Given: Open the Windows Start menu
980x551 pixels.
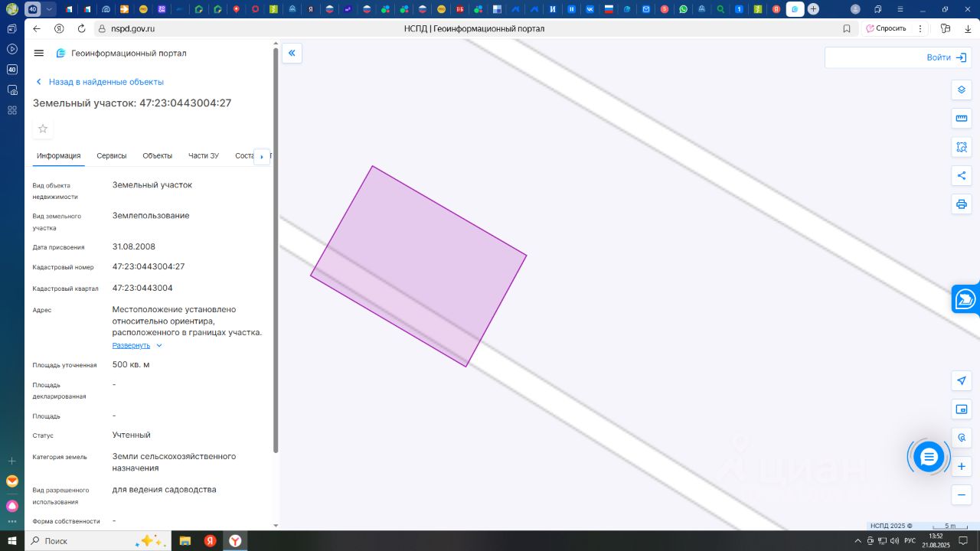Looking at the screenshot, I should coord(12,540).
